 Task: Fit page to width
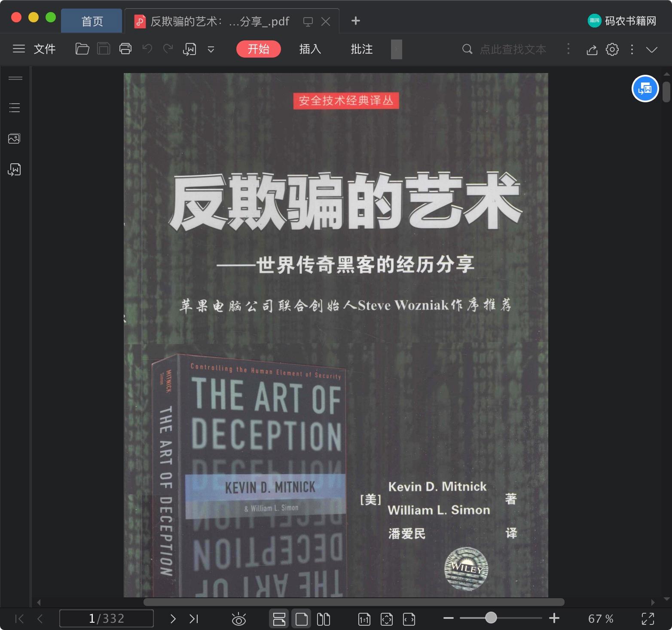click(x=409, y=619)
